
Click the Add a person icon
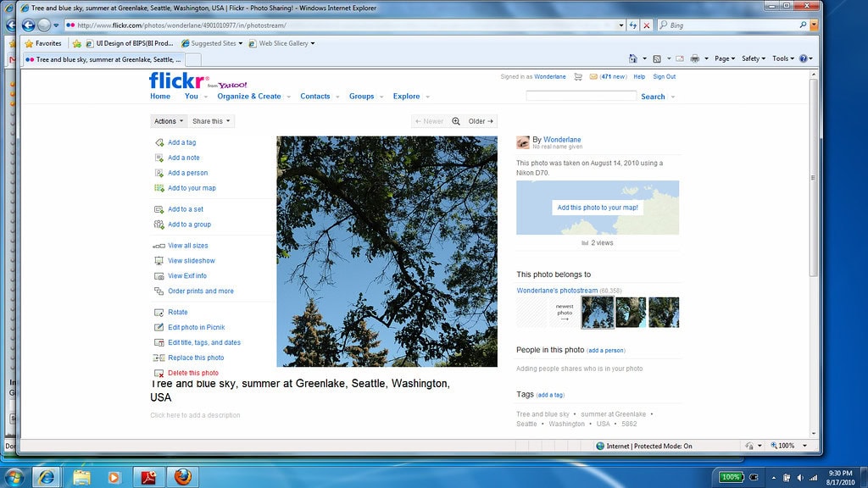tap(159, 173)
